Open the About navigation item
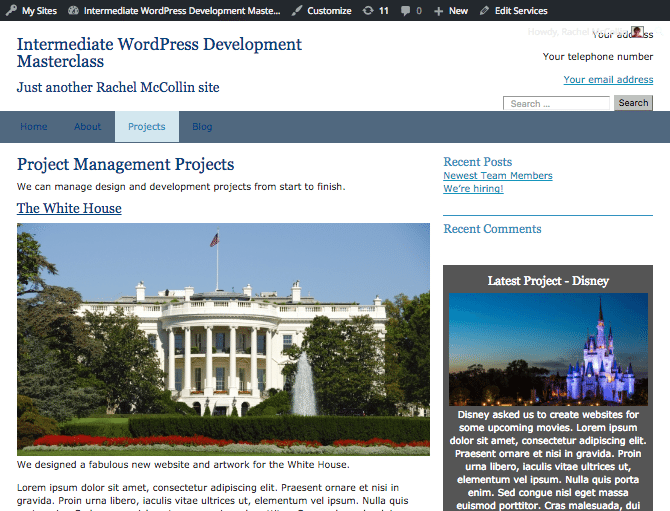 click(x=88, y=127)
